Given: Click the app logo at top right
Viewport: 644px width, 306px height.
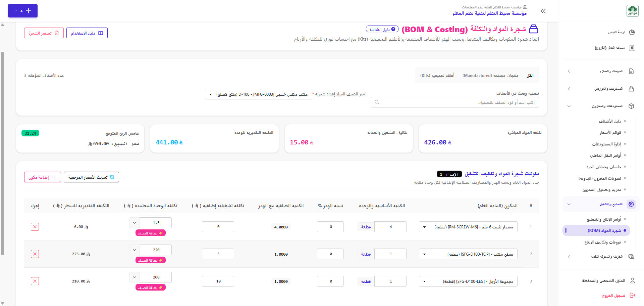Looking at the screenshot, I should [633, 11].
